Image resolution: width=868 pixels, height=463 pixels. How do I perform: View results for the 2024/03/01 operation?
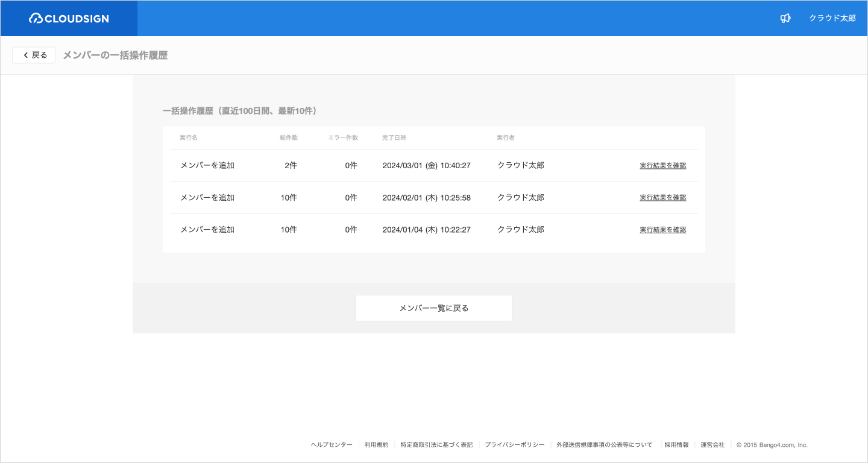coord(662,166)
